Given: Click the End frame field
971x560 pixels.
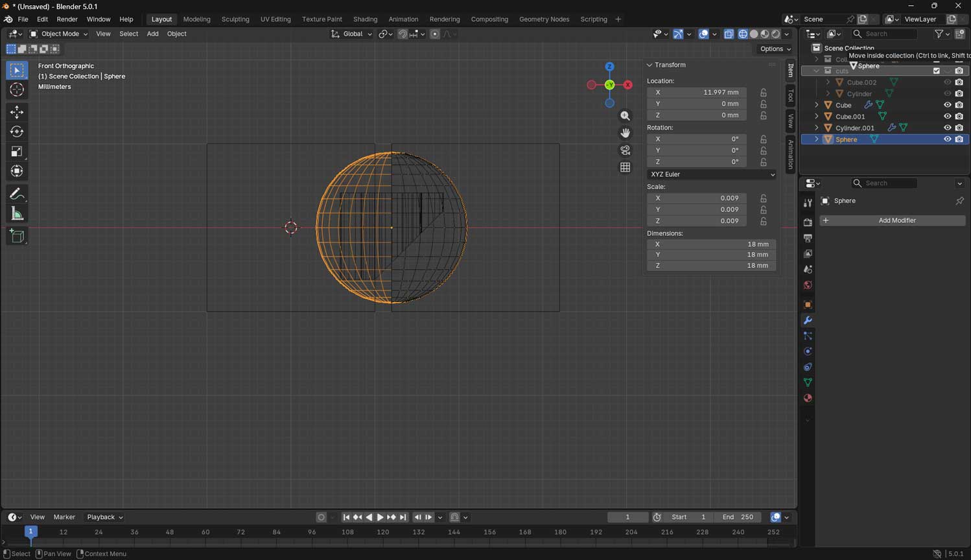Looking at the screenshot, I should [738, 517].
